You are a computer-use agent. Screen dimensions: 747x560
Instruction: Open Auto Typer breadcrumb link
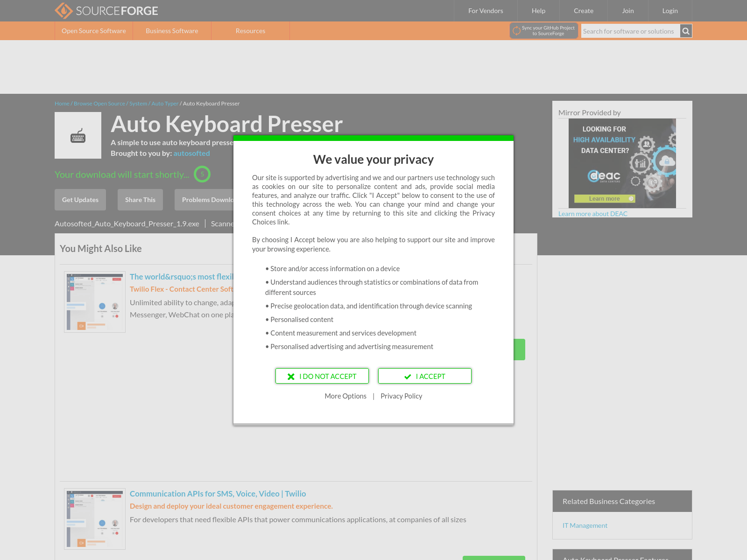(165, 104)
